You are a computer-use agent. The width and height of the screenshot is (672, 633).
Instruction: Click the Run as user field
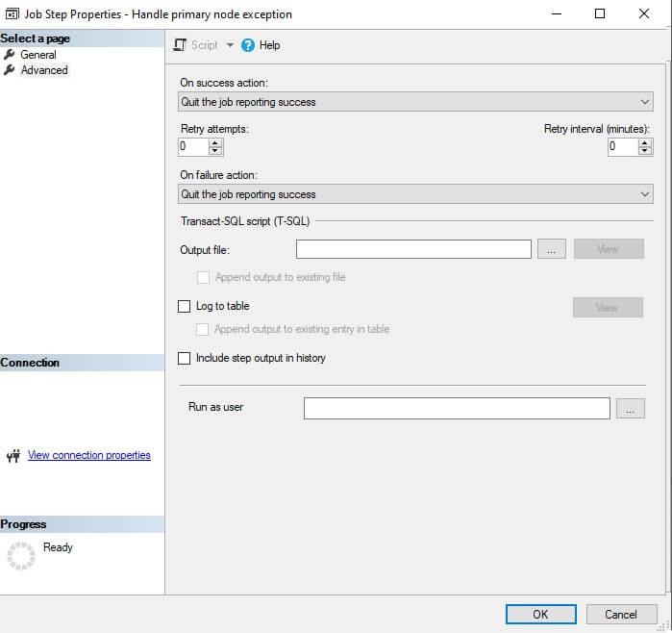point(457,408)
